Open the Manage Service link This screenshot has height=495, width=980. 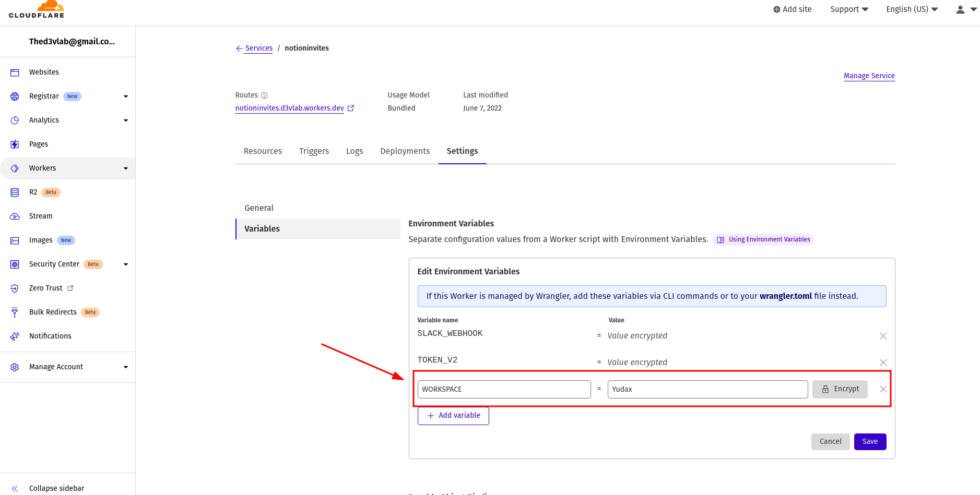[869, 76]
